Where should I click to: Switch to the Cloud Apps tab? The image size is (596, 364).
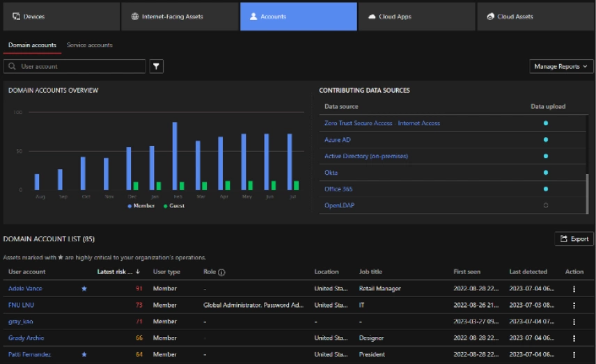tap(417, 16)
